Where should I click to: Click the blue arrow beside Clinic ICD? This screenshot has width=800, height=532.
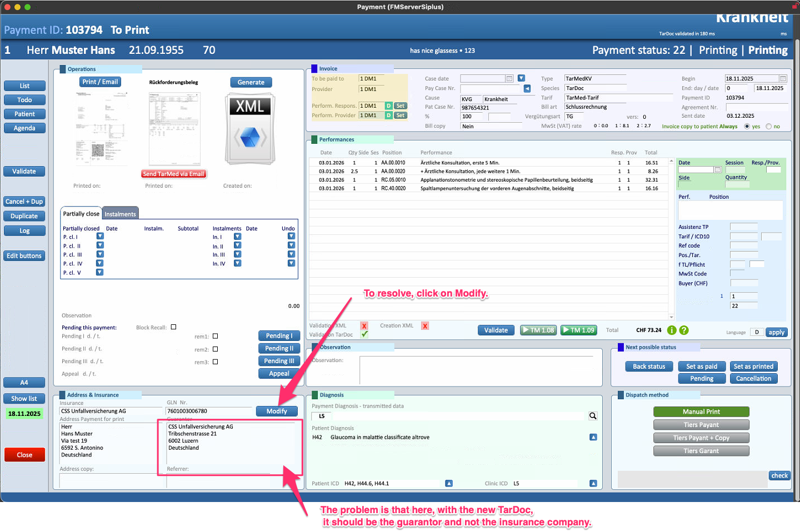[593, 483]
